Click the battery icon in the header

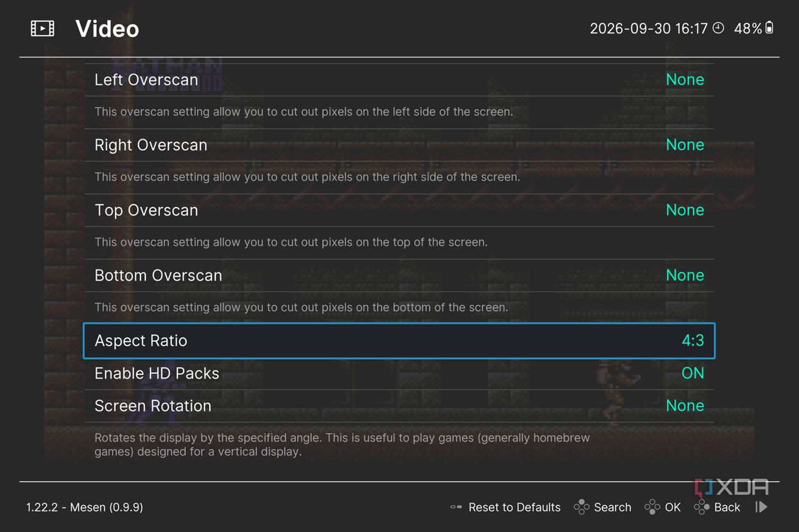770,27
